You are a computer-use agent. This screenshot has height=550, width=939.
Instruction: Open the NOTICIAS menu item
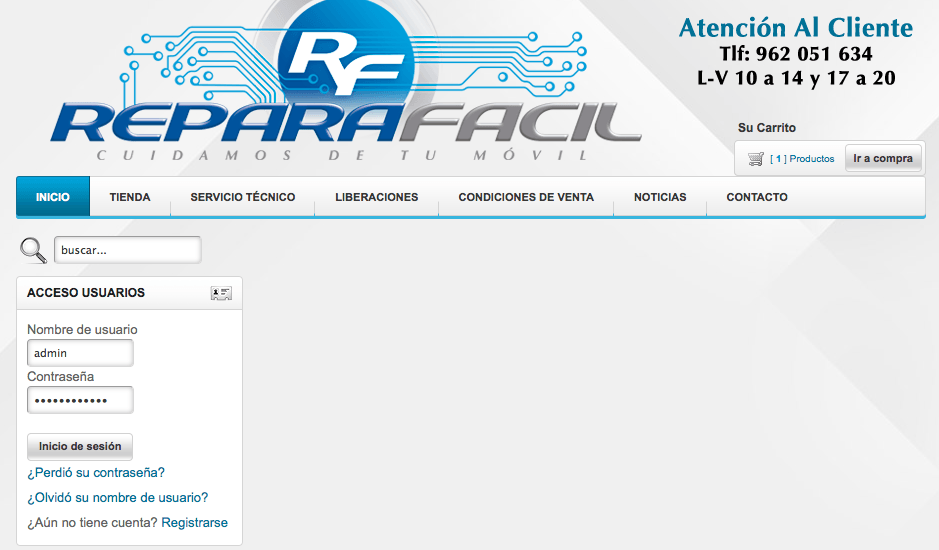(x=660, y=197)
